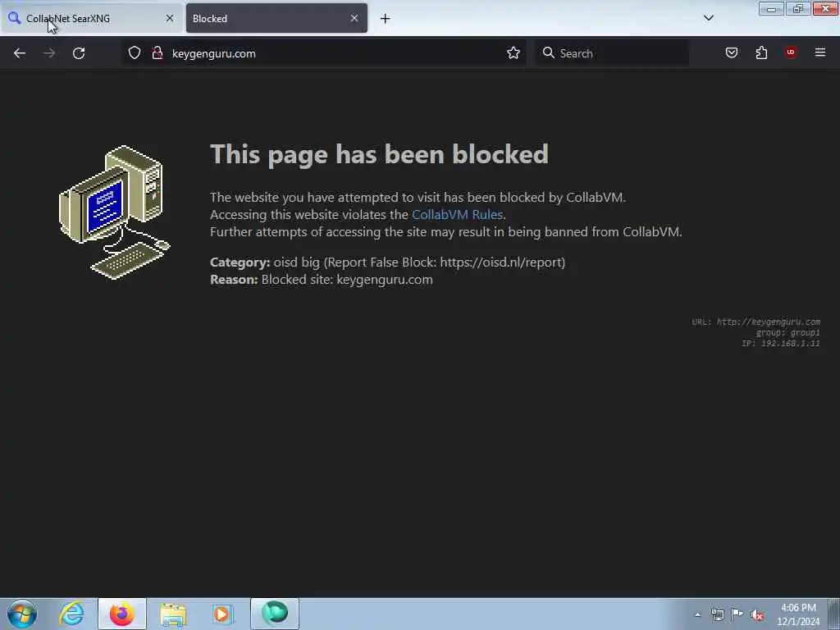Launch Internet Explorer from taskbar

pyautogui.click(x=71, y=614)
